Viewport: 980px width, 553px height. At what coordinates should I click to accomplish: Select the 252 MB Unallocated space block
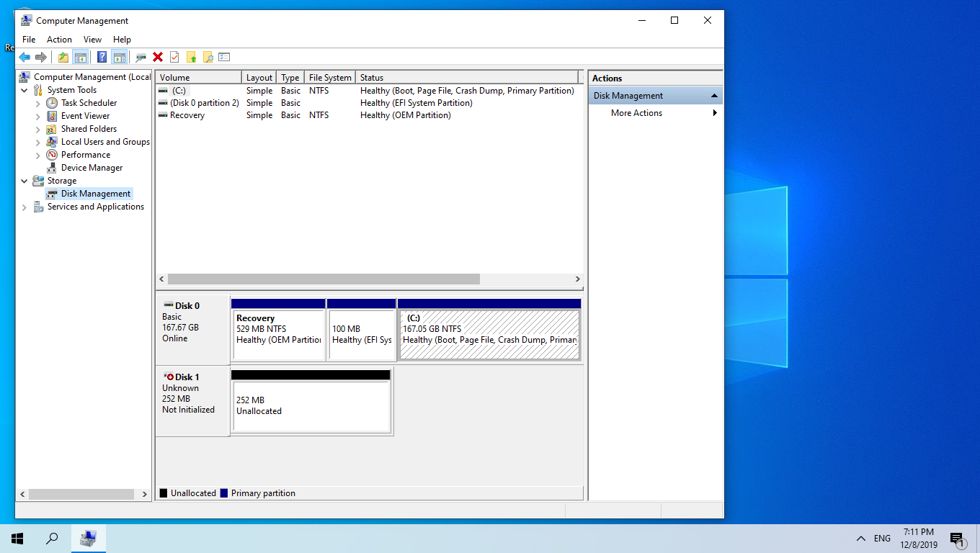tap(311, 402)
